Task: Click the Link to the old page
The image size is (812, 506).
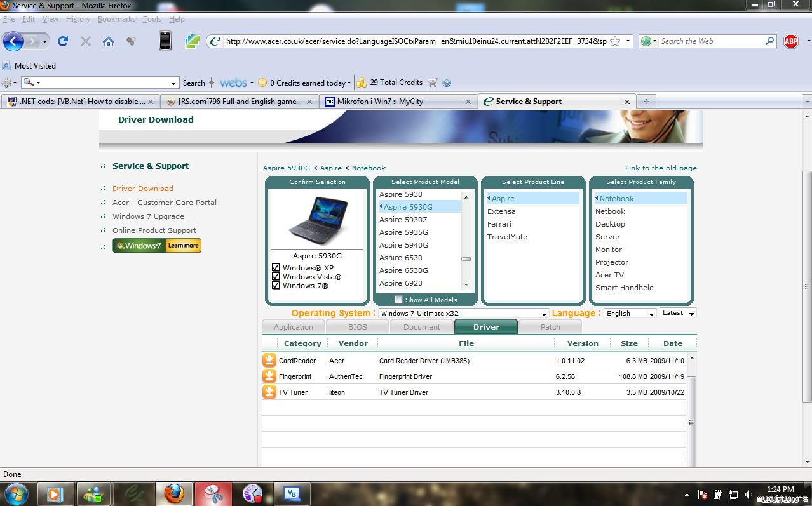Action: 661,168
